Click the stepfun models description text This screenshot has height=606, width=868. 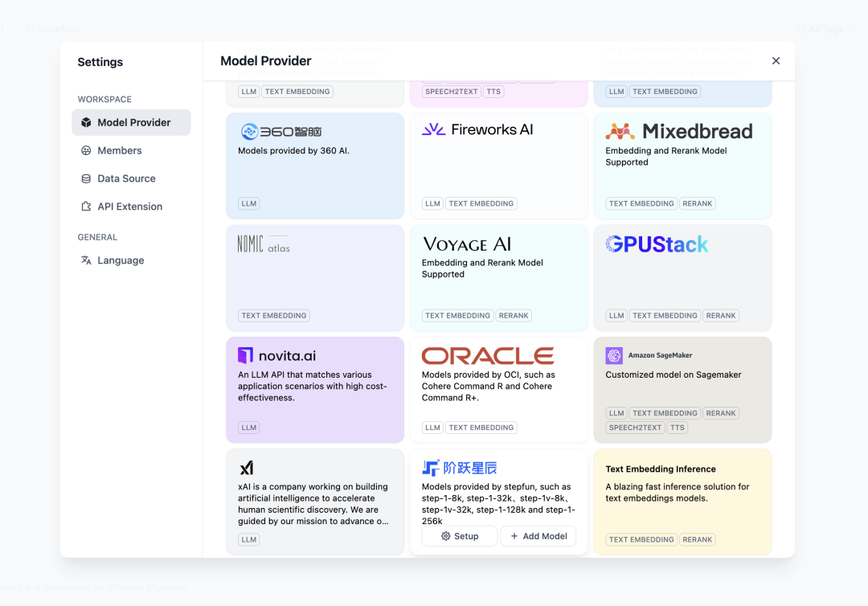[x=498, y=504]
